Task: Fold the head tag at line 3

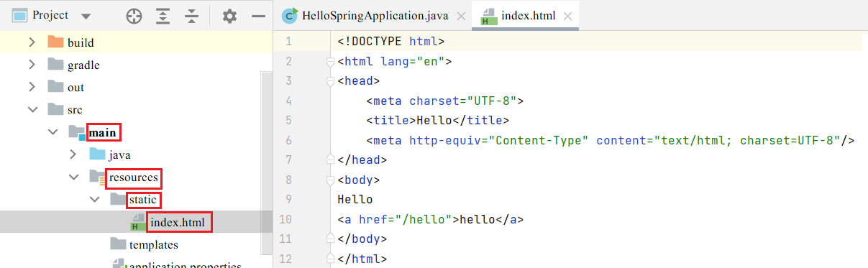Action: click(331, 81)
